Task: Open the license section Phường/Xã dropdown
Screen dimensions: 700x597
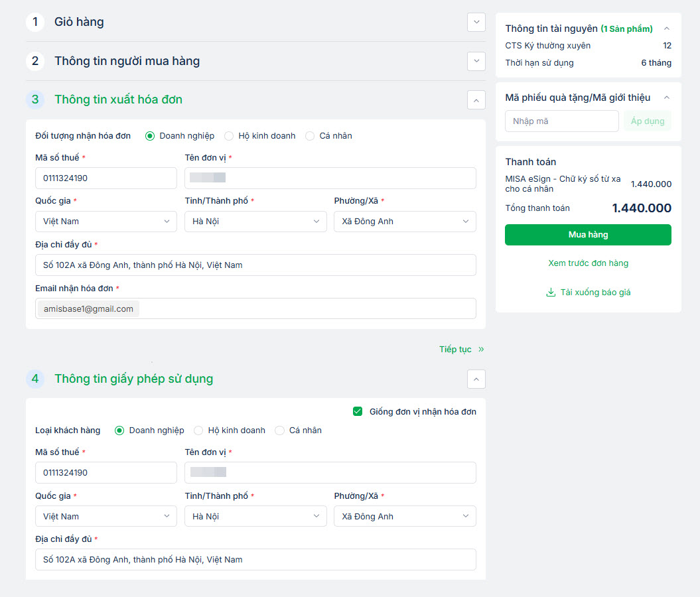Action: tap(405, 517)
